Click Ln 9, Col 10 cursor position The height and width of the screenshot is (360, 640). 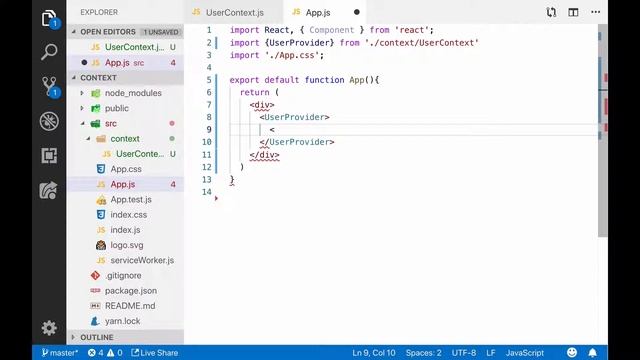point(374,353)
